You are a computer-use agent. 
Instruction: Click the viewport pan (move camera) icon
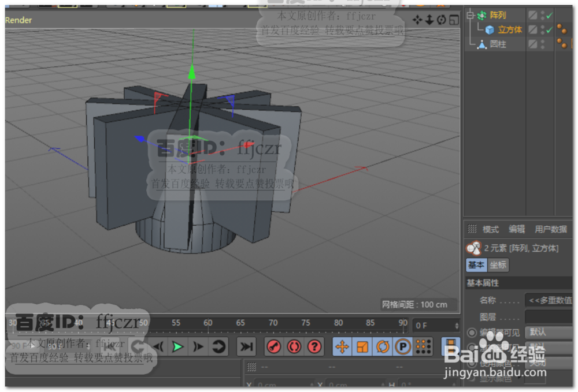point(417,20)
